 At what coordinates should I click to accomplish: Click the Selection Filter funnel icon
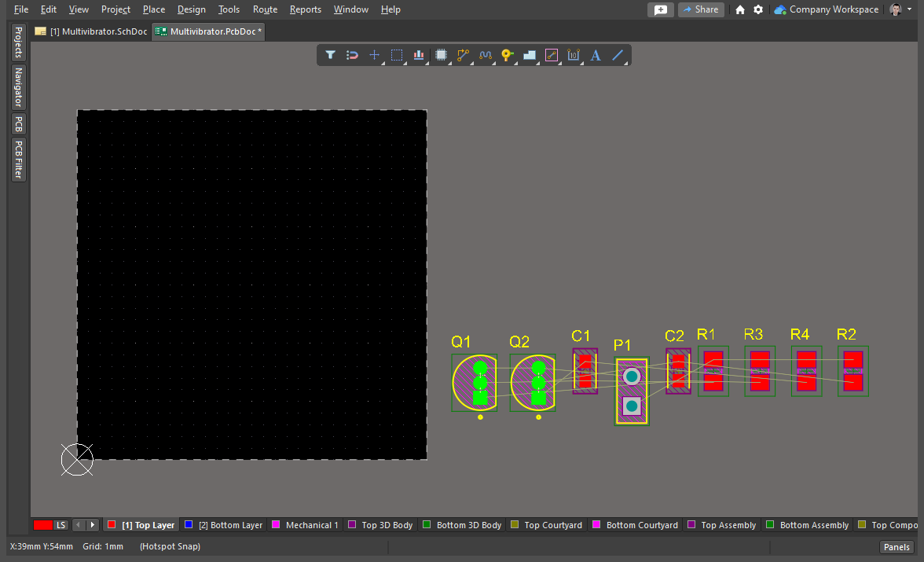pyautogui.click(x=331, y=55)
